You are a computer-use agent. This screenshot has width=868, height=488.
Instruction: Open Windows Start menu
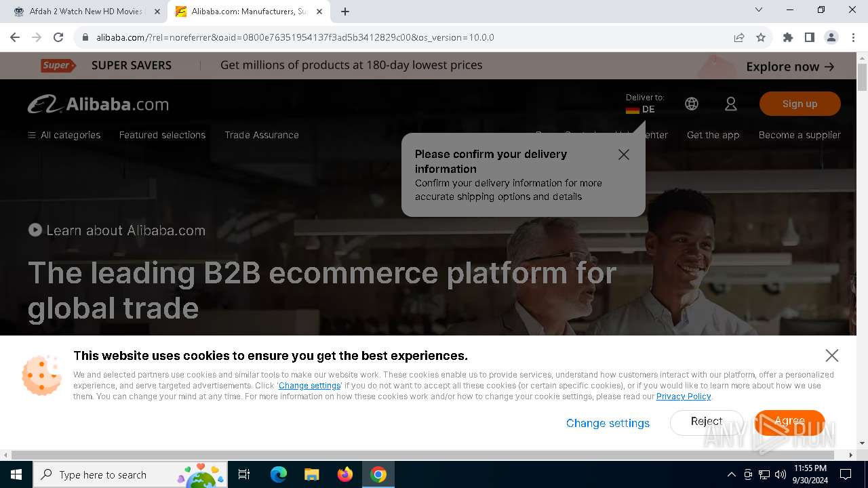[16, 474]
